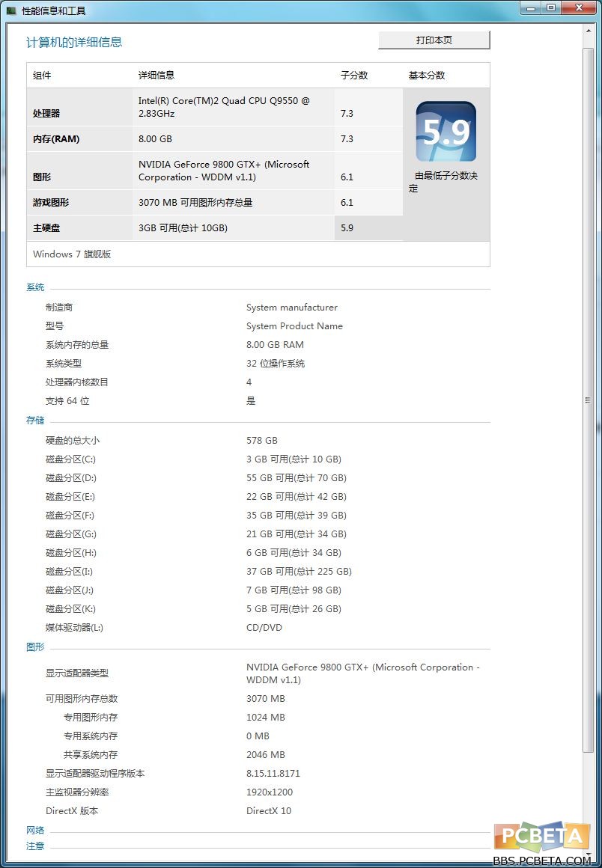
Task: Maximize the 性能信息和工具 window
Action: click(550, 7)
